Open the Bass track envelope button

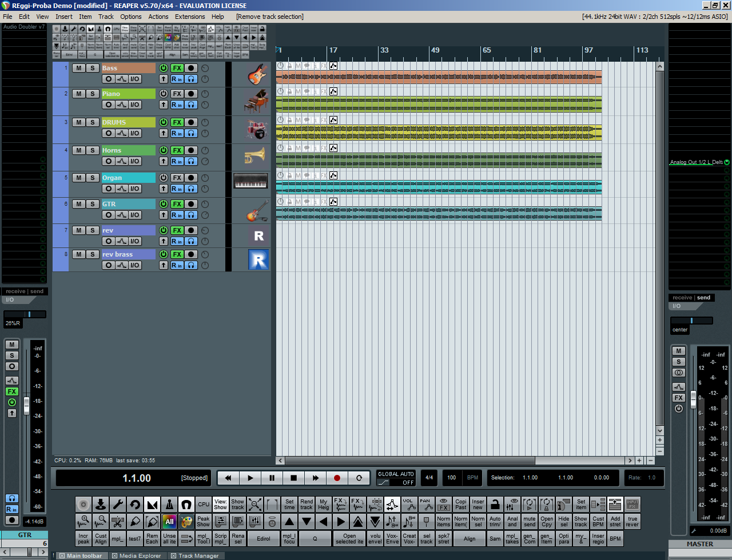pos(121,79)
